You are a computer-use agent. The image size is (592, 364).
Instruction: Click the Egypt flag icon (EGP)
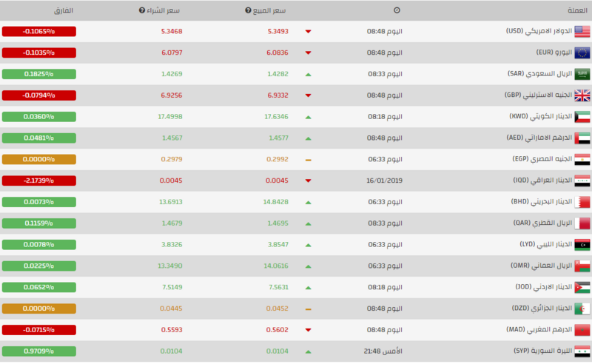[x=582, y=159]
